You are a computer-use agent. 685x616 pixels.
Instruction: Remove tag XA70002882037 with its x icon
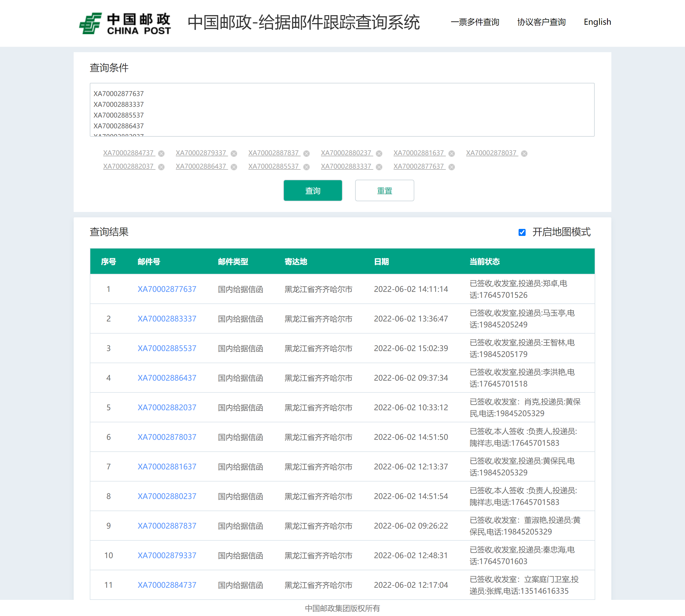click(161, 167)
